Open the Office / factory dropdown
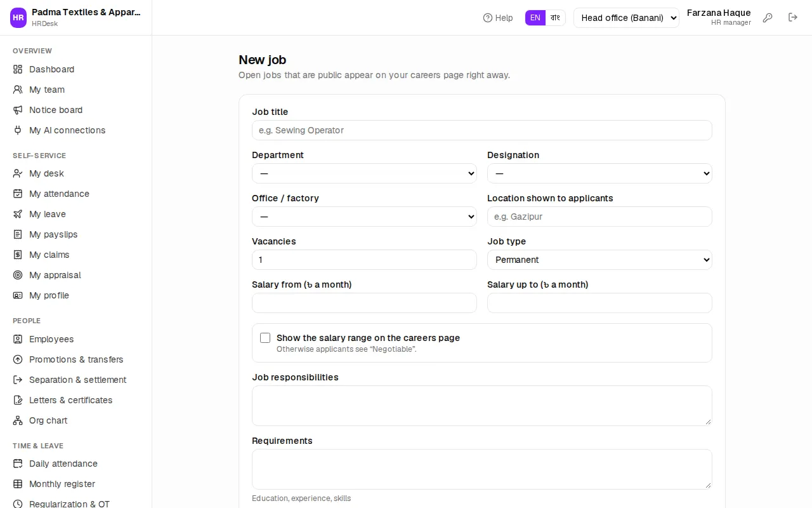The width and height of the screenshot is (812, 508). pos(364,217)
